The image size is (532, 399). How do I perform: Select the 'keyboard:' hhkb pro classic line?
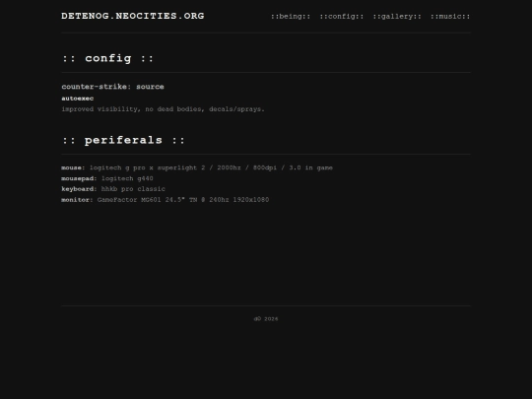tap(113, 189)
